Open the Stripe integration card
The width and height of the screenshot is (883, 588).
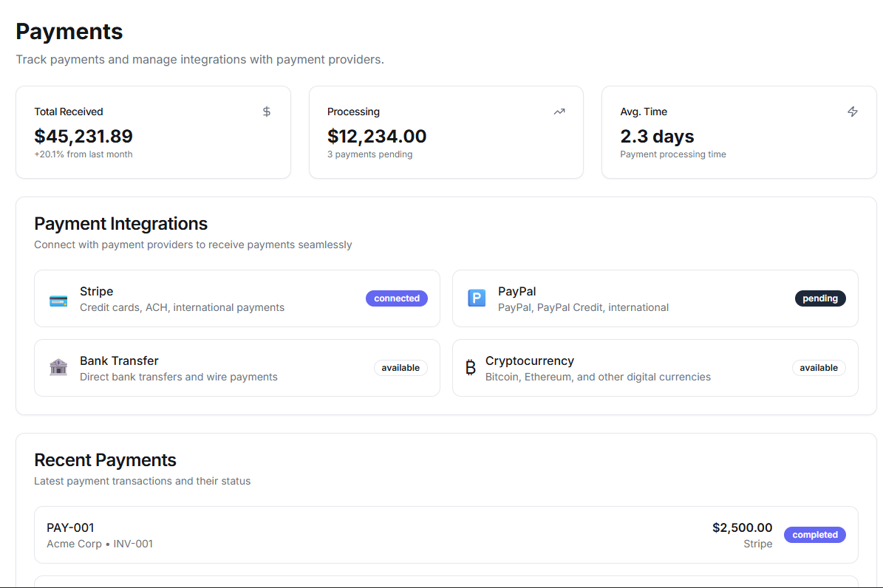pyautogui.click(x=236, y=298)
